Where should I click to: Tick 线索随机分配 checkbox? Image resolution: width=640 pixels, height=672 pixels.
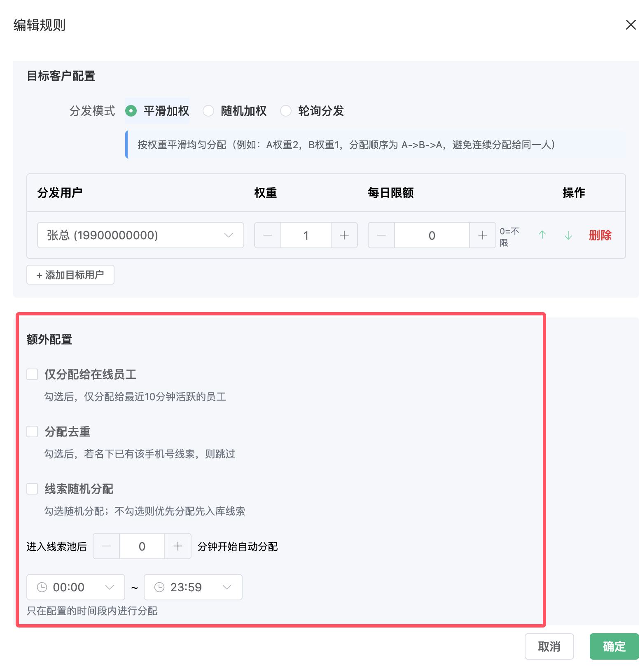(x=32, y=489)
